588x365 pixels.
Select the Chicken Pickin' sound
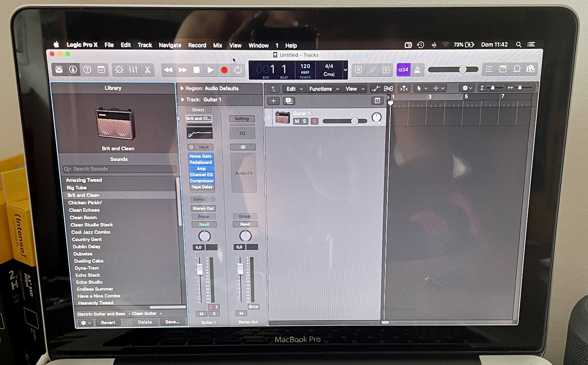pyautogui.click(x=85, y=203)
